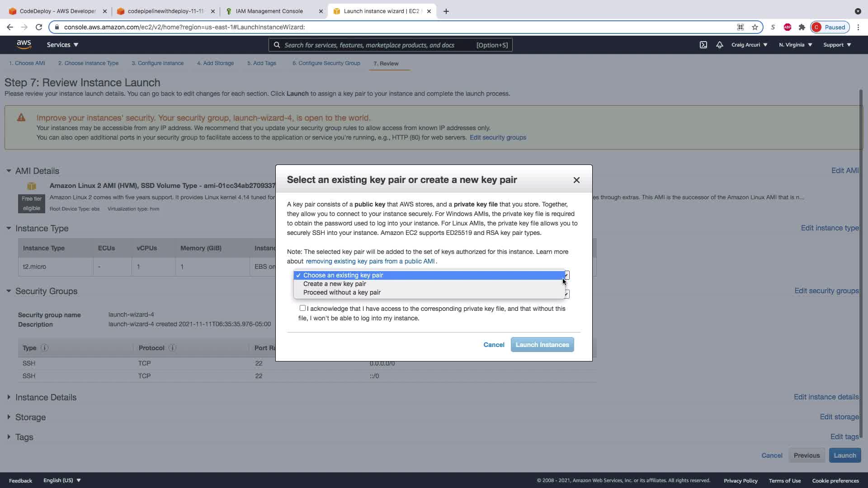Screen dimensions: 868x488
Task: Click Cancel in the key pair dialog
Action: pos(494,345)
